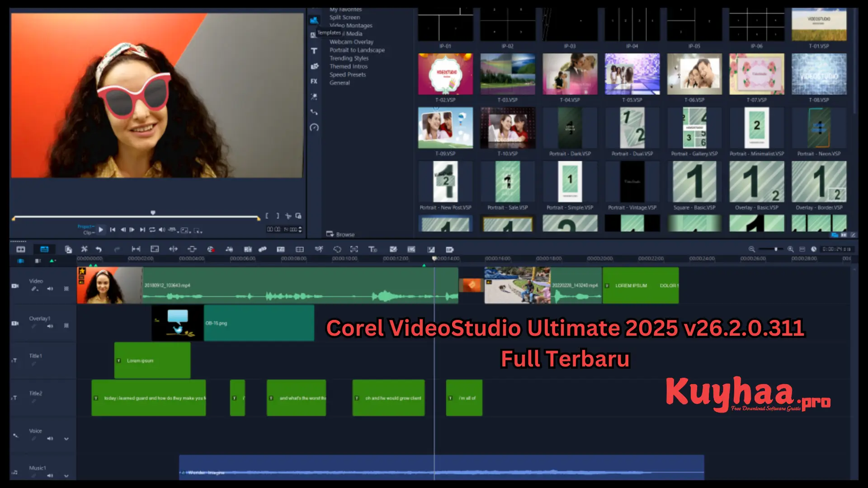The height and width of the screenshot is (488, 868).
Task: Open the Mask Creator lasso icon
Action: [337, 249]
